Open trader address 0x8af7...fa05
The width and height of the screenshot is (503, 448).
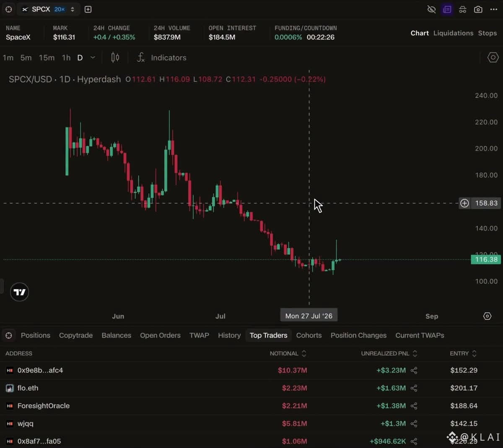[39, 441]
